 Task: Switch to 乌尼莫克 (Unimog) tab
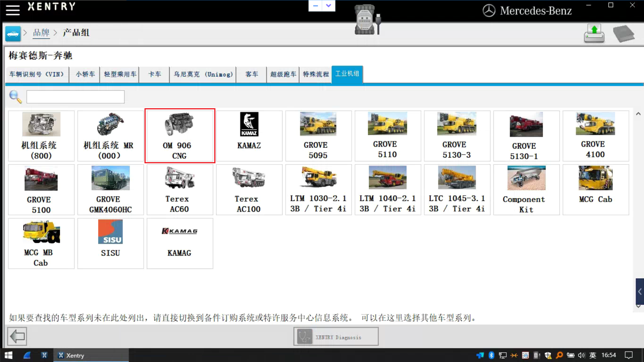point(204,74)
